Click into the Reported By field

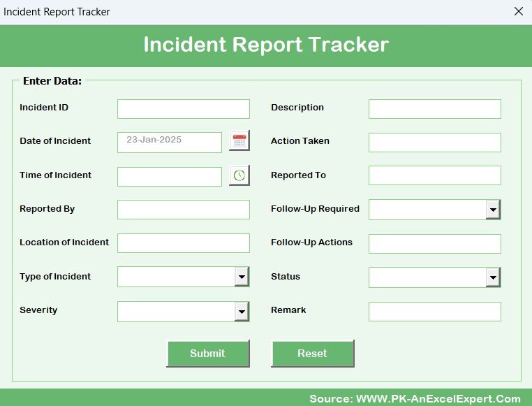tap(184, 210)
